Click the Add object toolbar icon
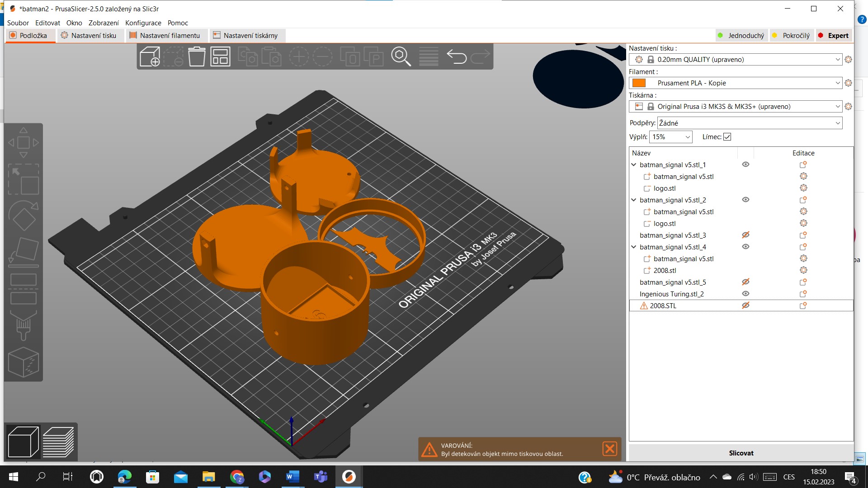 click(x=150, y=56)
